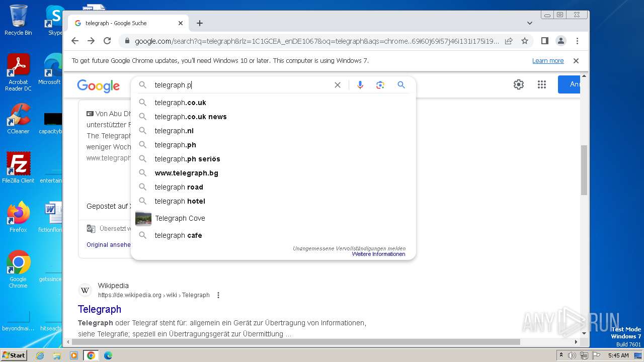Clear the search box with X icon
The height and width of the screenshot is (362, 644).
click(x=338, y=85)
